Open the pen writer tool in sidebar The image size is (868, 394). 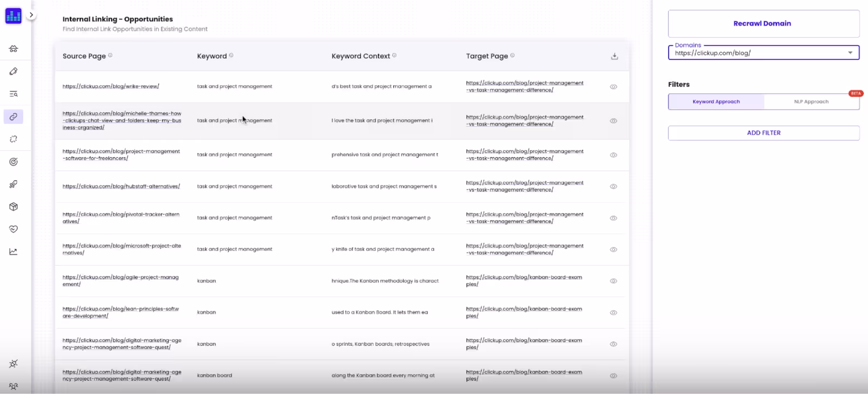(x=14, y=72)
